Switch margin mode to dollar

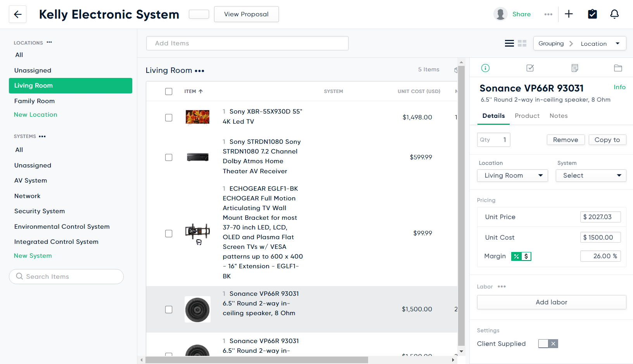[526, 256]
